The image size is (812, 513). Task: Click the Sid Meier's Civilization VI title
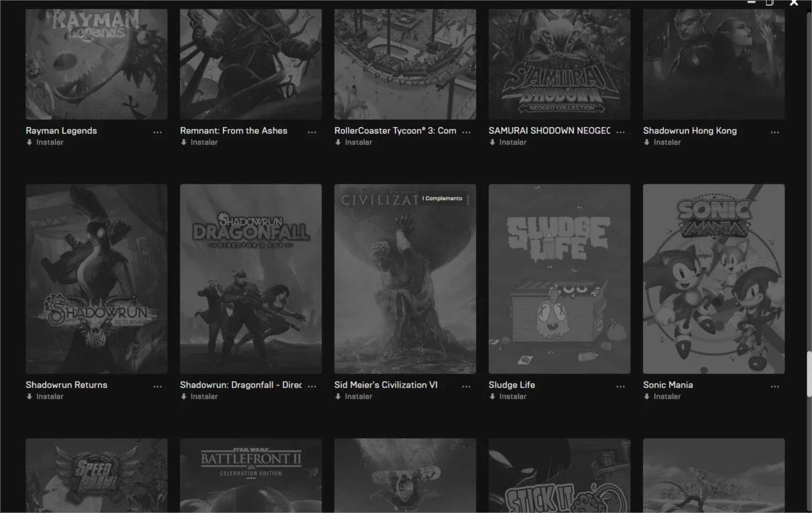click(386, 385)
